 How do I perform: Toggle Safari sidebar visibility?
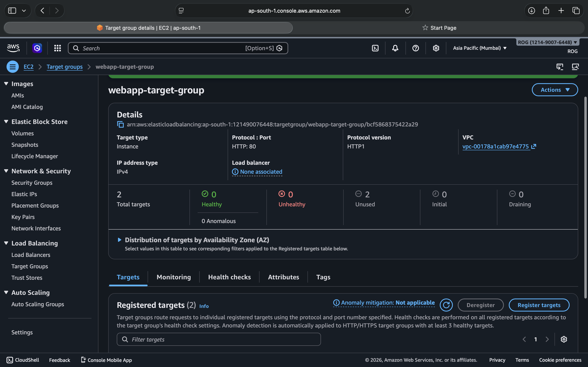(12, 11)
